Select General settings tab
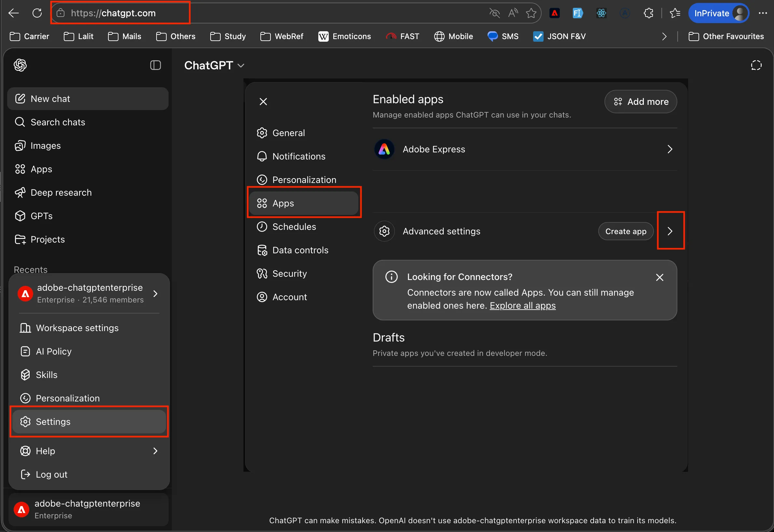Screen dimensions: 774x532 (x=304, y=133)
